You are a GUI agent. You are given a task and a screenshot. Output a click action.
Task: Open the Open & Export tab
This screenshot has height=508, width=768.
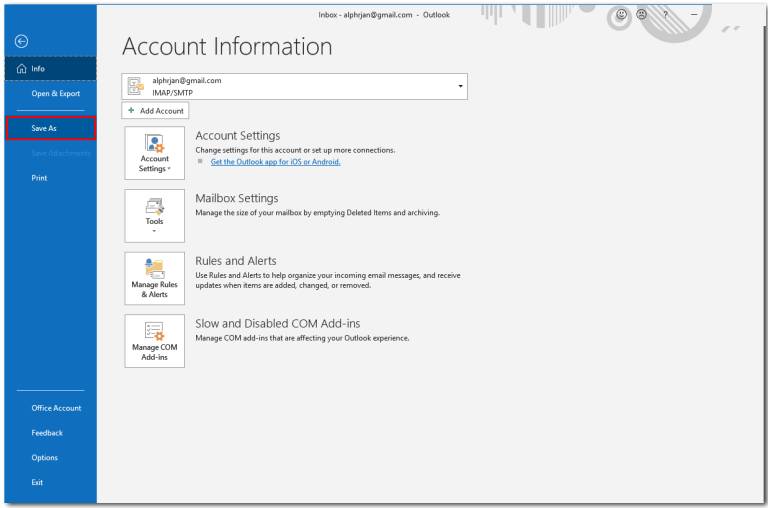pyautogui.click(x=50, y=94)
